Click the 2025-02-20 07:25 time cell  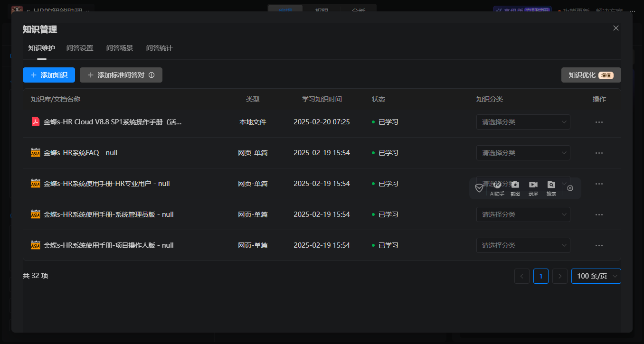[x=322, y=122]
